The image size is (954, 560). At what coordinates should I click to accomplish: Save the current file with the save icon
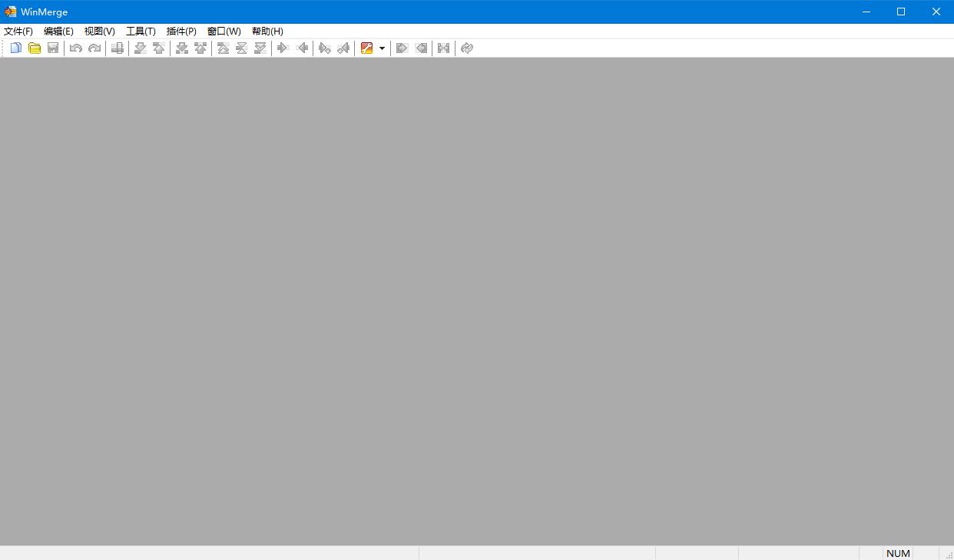click(x=53, y=48)
